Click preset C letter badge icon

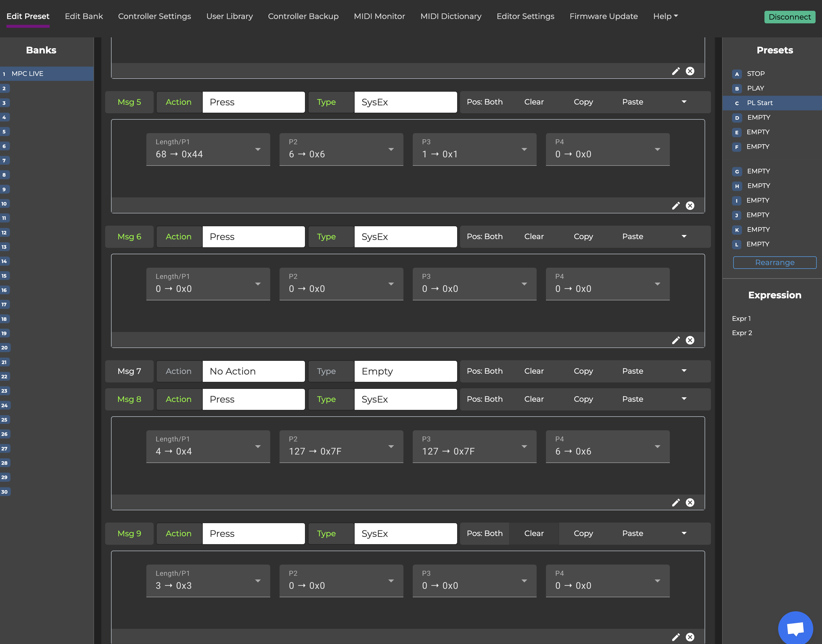point(737,103)
